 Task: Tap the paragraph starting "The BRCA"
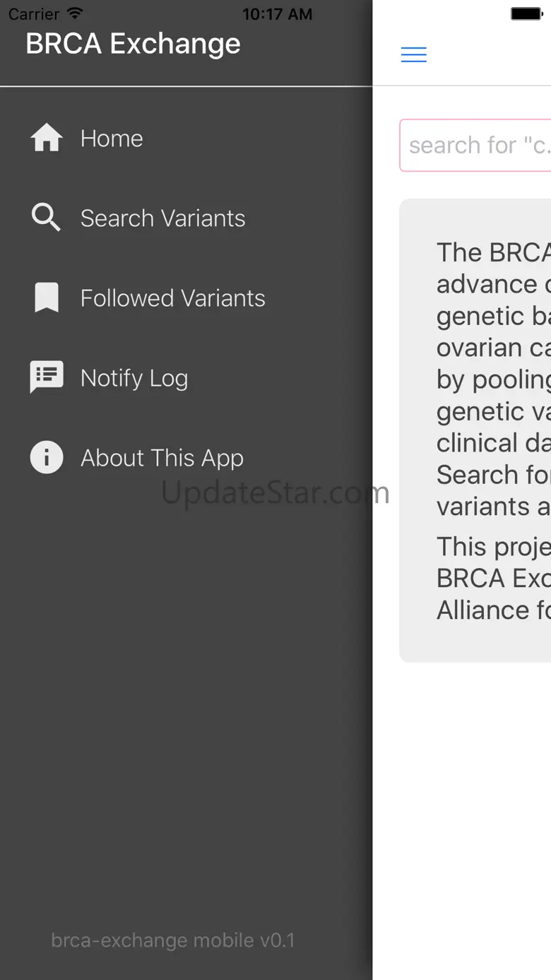[493, 379]
